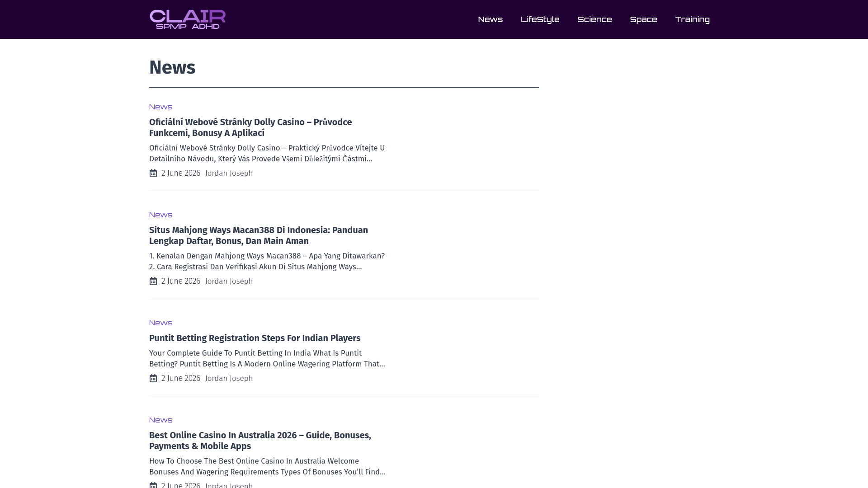
Task: Select the excerpt starting "How To Choose The Best Online Casino"
Action: [267, 466]
